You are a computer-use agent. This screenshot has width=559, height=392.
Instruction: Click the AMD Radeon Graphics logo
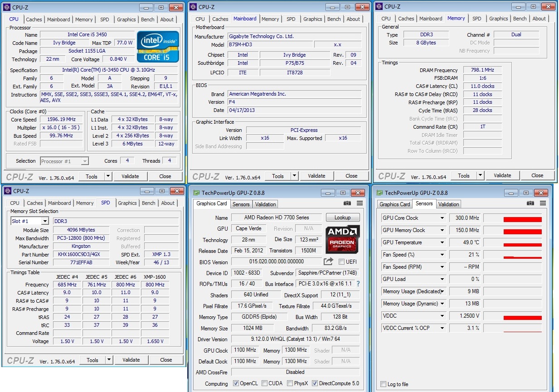(343, 239)
